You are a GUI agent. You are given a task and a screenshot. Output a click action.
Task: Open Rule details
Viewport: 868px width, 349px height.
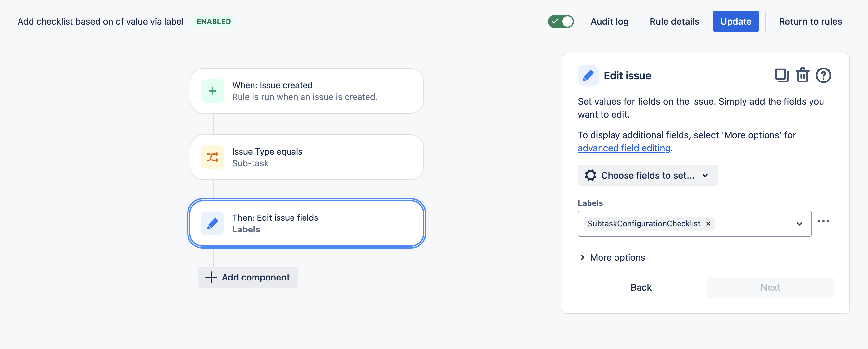(x=674, y=21)
